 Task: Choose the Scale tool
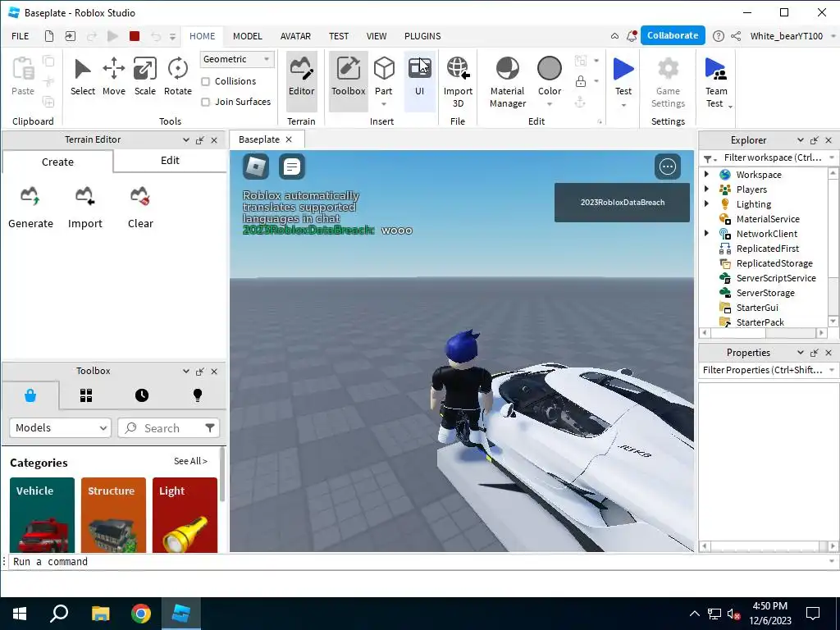point(144,76)
